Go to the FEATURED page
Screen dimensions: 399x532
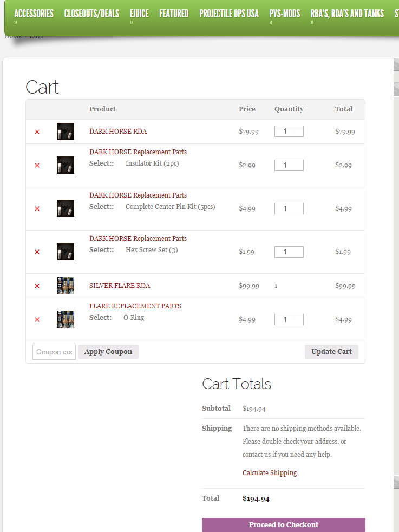(x=174, y=14)
